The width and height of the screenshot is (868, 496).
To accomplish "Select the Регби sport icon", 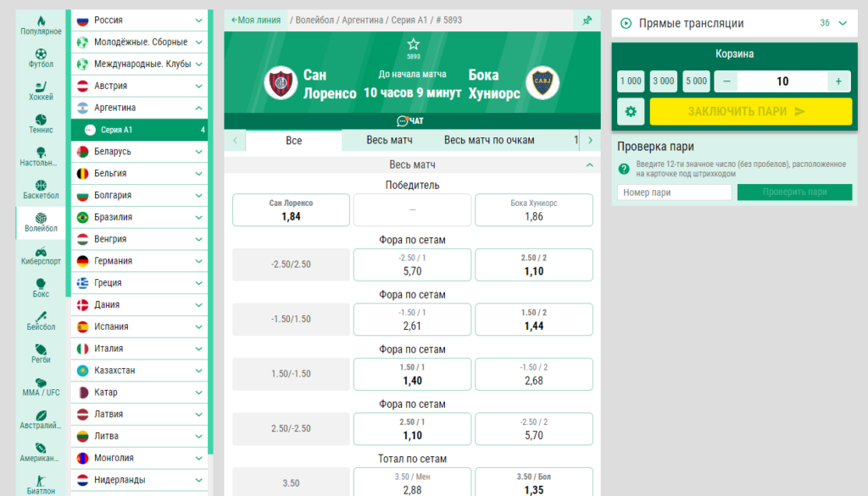I will pyautogui.click(x=41, y=354).
